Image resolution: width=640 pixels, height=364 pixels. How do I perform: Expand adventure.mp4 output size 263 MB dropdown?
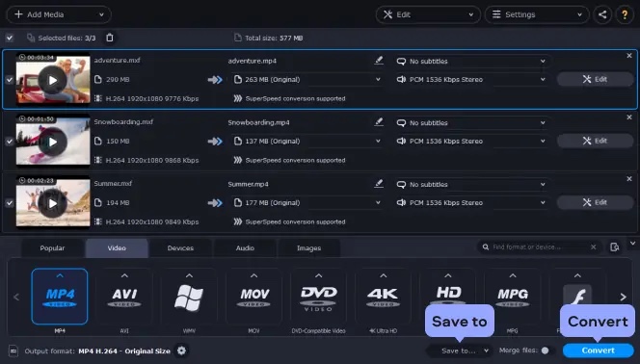click(x=307, y=80)
